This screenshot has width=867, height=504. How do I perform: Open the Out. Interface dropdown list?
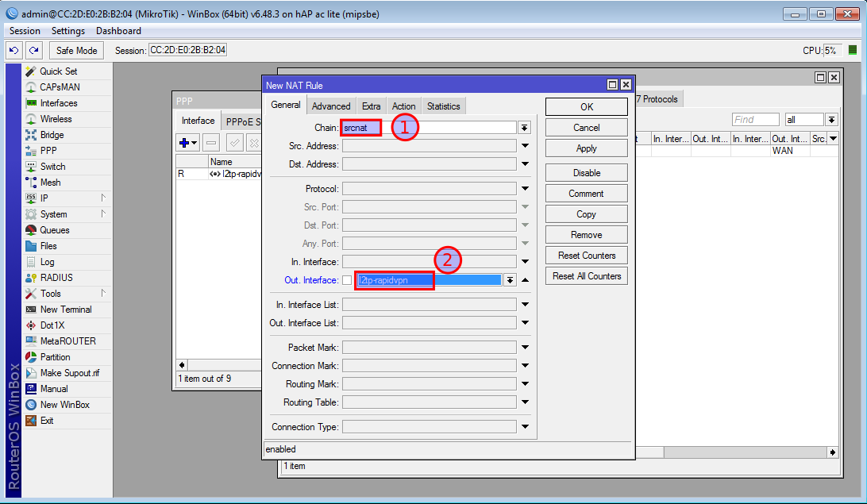pyautogui.click(x=510, y=280)
